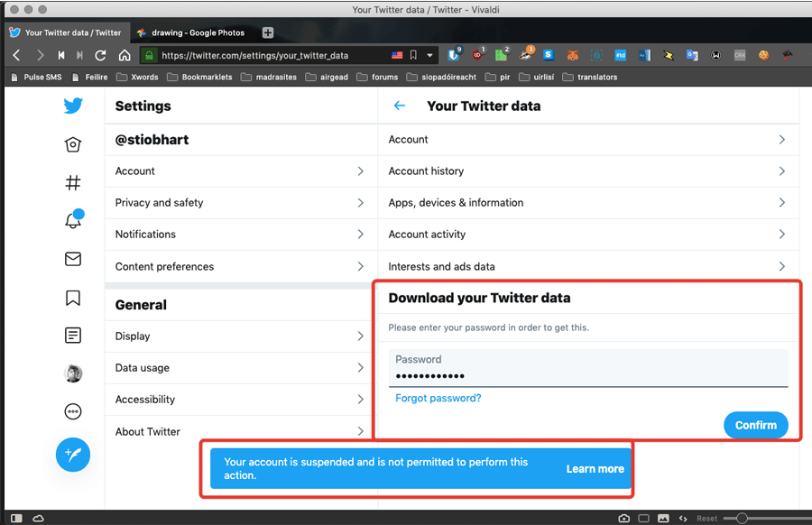Expand Notifications settings row
This screenshot has height=525, width=812.
coord(241,235)
